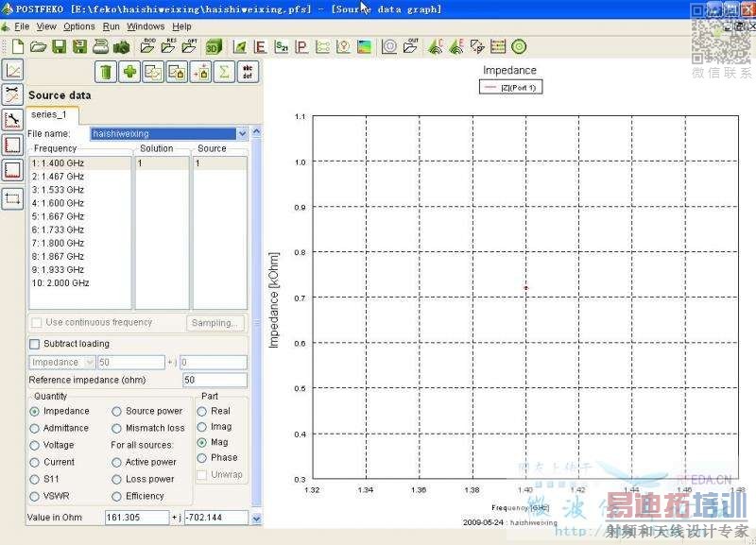The height and width of the screenshot is (545, 756).
Task: Open the OUT file folder icon
Action: (x=411, y=46)
